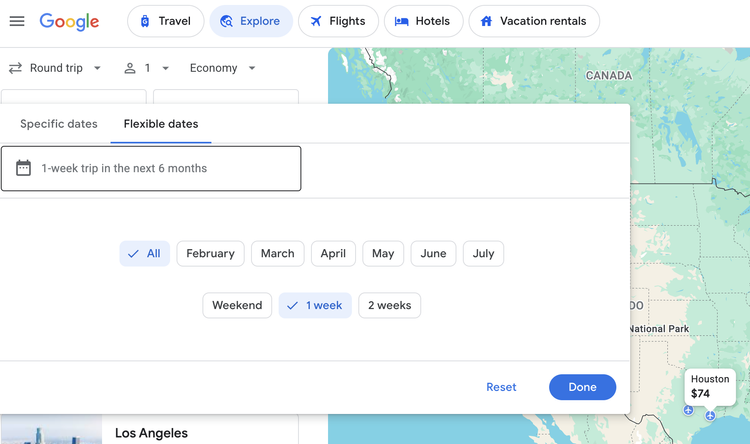Viewport: 750px width, 444px height.
Task: Click the Vacation rentals house icon
Action: (x=486, y=21)
